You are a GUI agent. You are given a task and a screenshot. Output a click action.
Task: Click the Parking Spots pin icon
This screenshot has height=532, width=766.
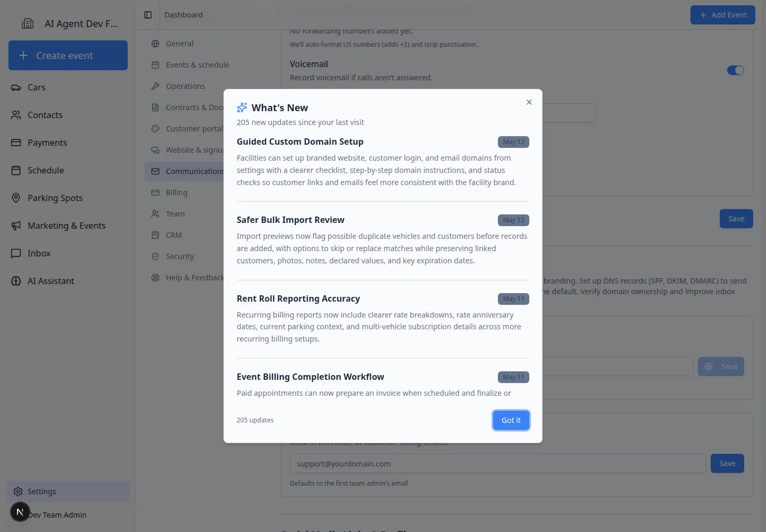coord(16,198)
